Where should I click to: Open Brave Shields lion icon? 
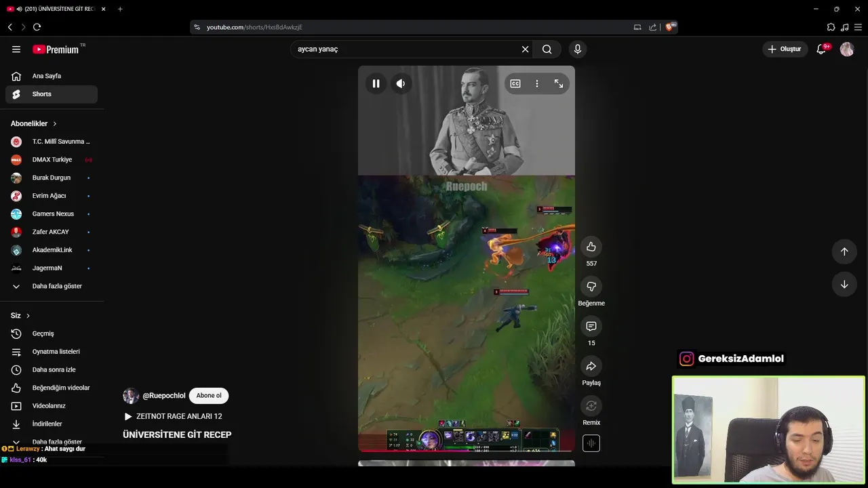[670, 27]
